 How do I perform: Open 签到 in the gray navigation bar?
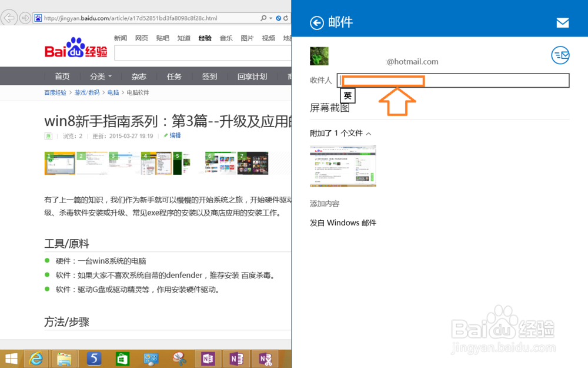point(210,76)
